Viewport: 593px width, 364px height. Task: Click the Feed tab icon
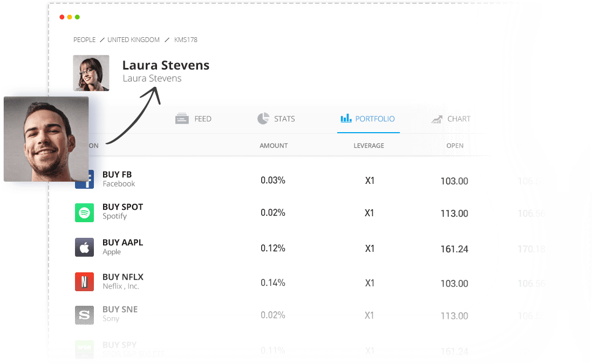(182, 119)
